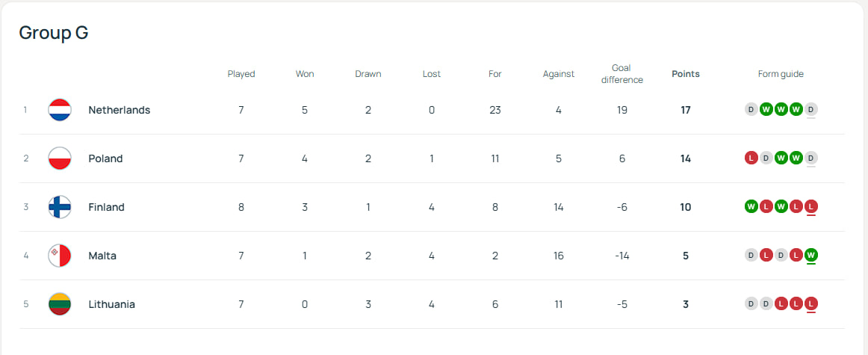This screenshot has width=868, height=355.
Task: Click the Lithuania flag icon
Action: [60, 304]
